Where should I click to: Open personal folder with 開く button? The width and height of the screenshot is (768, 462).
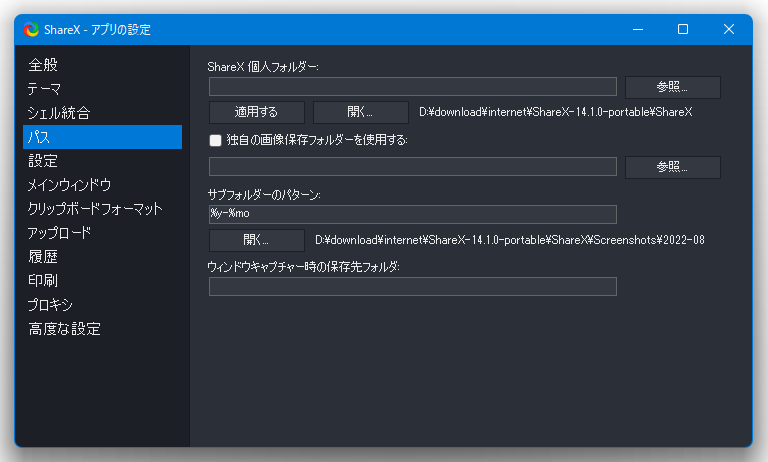tap(360, 112)
